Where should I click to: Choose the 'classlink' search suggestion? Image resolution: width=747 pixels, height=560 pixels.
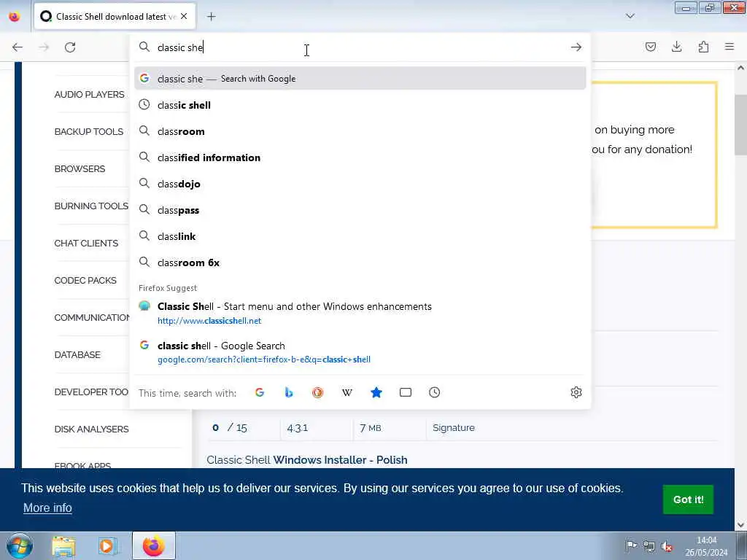click(360, 236)
